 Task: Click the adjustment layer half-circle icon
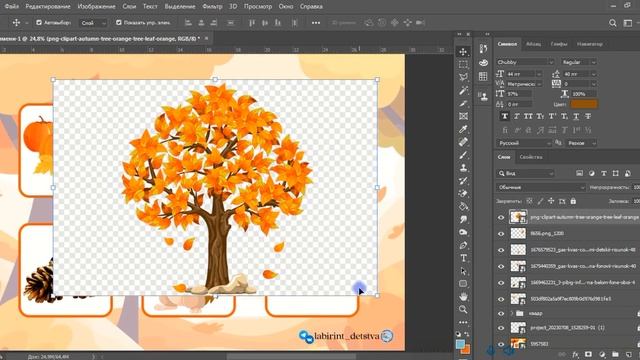click(602, 355)
